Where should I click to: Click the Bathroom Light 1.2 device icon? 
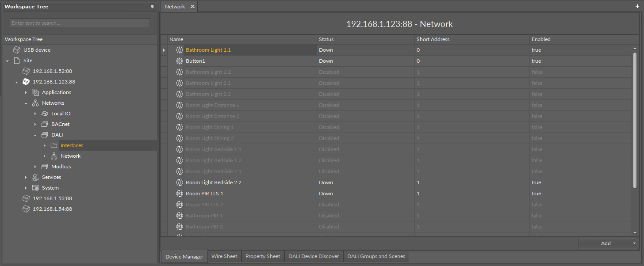[180, 72]
